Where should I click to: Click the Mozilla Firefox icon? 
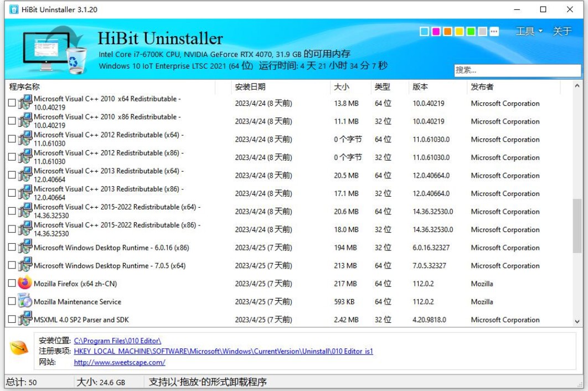(25, 282)
